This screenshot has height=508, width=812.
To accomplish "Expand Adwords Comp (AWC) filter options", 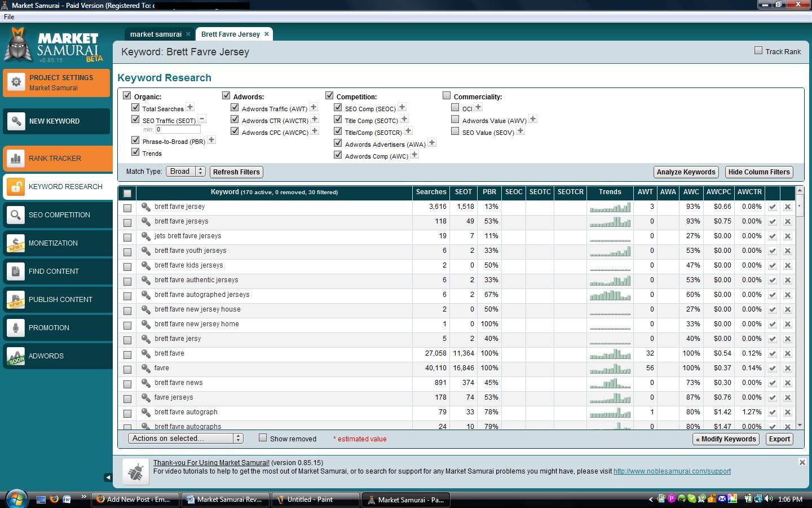I will pyautogui.click(x=414, y=154).
